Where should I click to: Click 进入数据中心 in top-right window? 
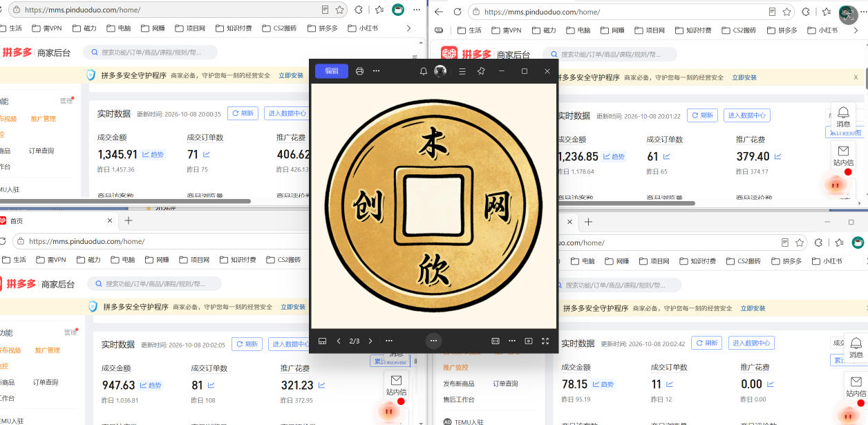coord(746,115)
